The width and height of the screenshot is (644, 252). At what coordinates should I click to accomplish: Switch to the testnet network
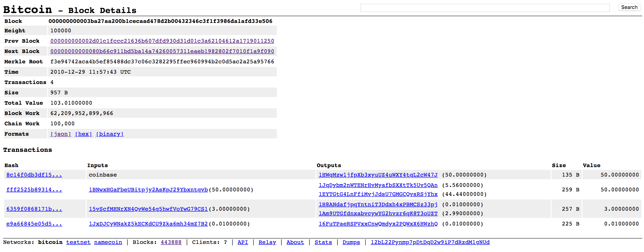[x=78, y=242]
